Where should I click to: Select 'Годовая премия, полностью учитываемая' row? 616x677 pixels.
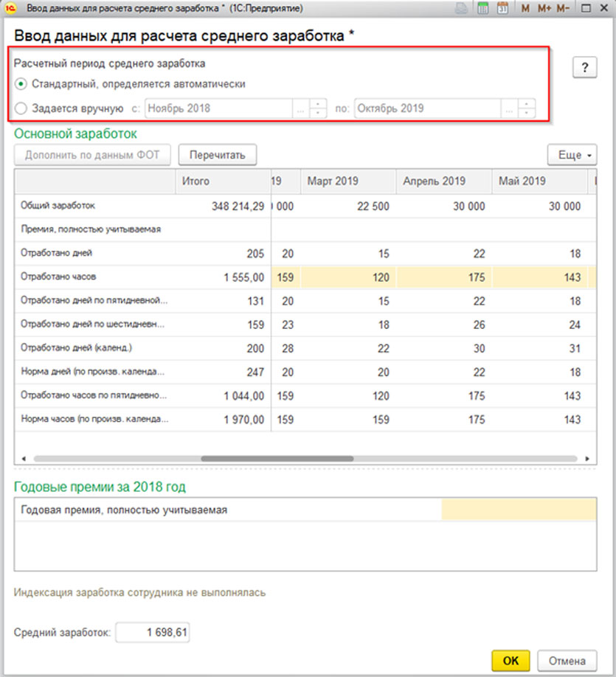point(305,510)
